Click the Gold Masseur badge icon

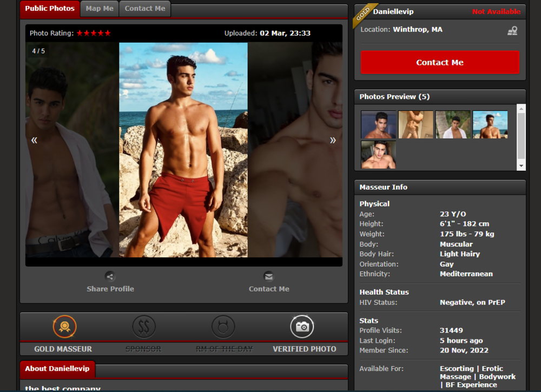(64, 327)
